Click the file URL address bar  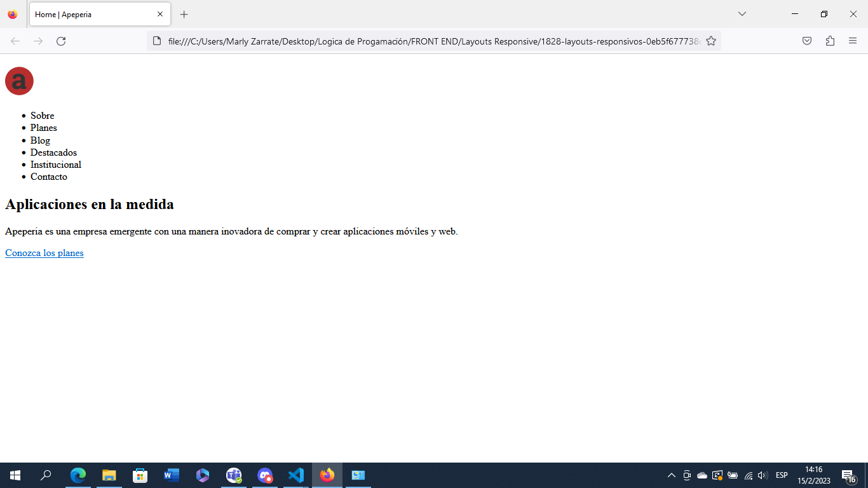point(434,41)
